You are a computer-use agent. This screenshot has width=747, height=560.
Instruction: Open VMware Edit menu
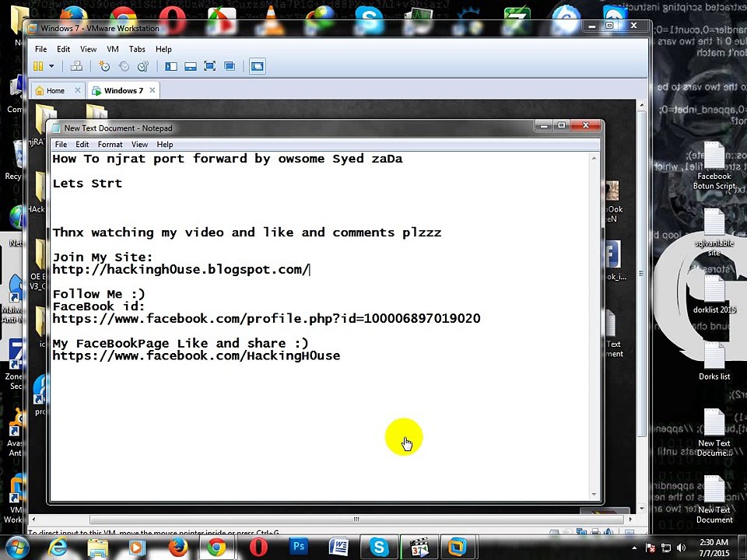tap(63, 49)
